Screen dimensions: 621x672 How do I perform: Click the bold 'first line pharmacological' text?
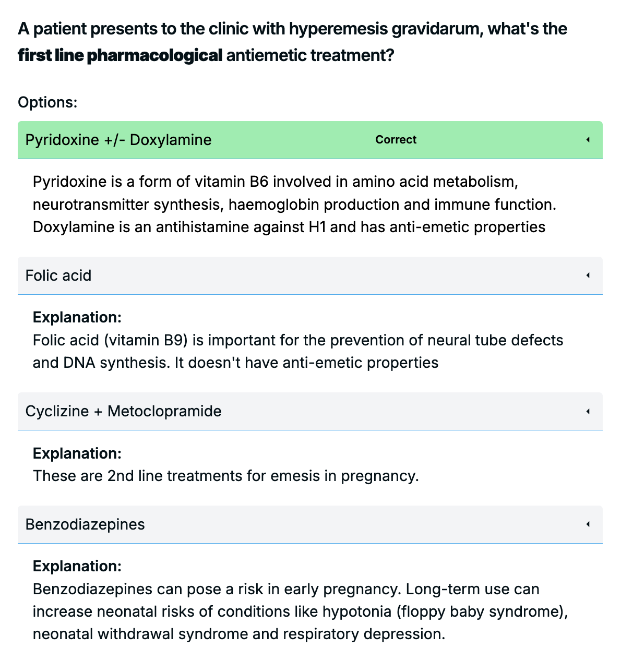121,55
